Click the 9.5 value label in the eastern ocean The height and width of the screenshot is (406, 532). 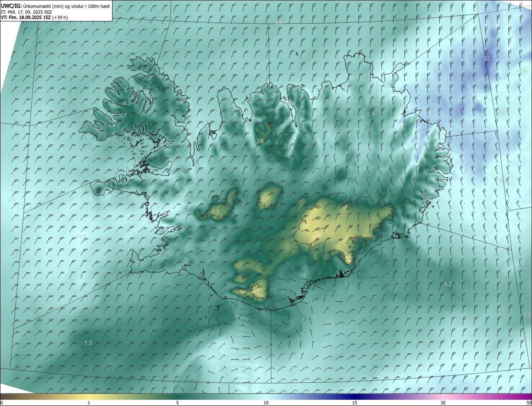[x=503, y=181]
